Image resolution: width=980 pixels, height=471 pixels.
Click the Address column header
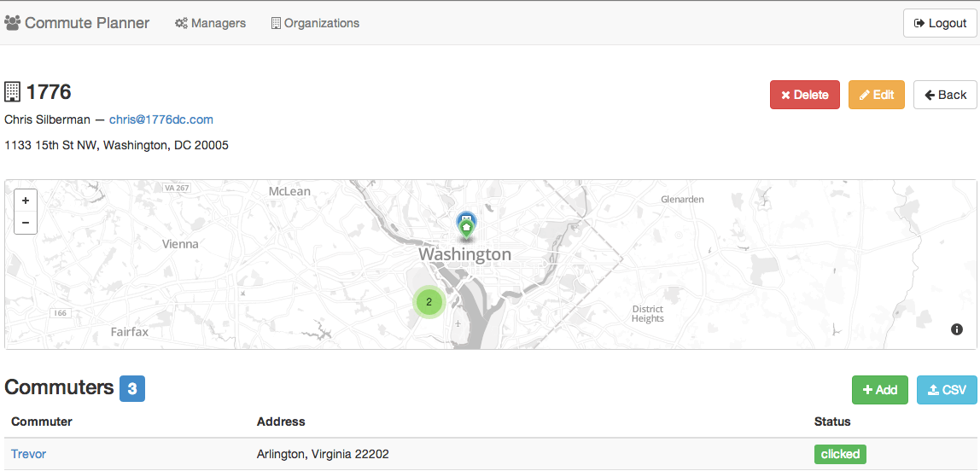(x=281, y=422)
